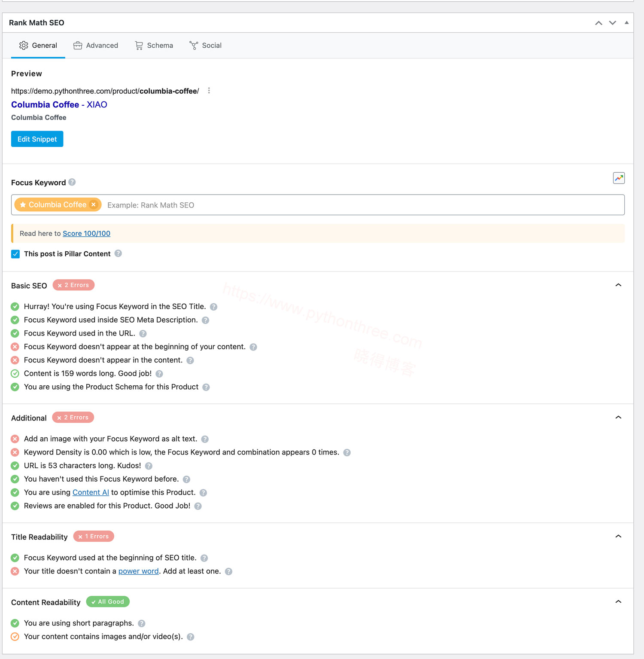Click the All Good badge on Content Readability
The height and width of the screenshot is (659, 644).
tap(108, 601)
